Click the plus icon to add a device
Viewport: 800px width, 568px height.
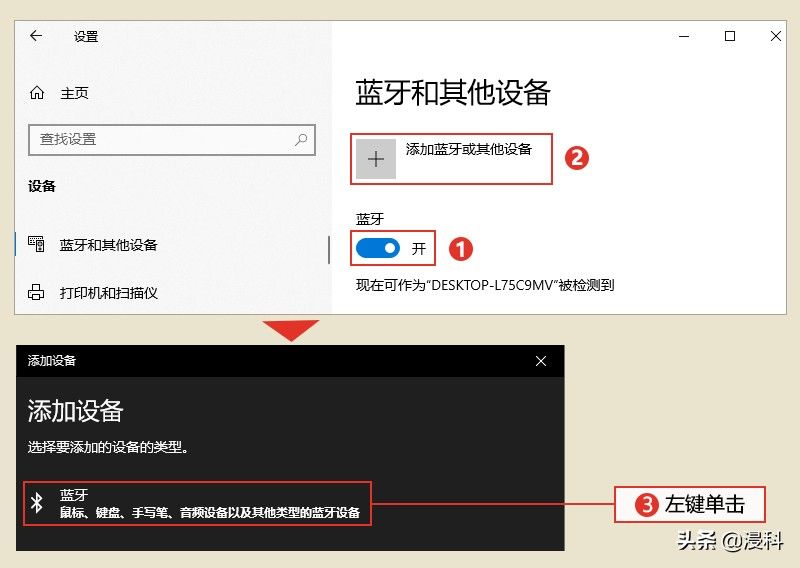376,159
